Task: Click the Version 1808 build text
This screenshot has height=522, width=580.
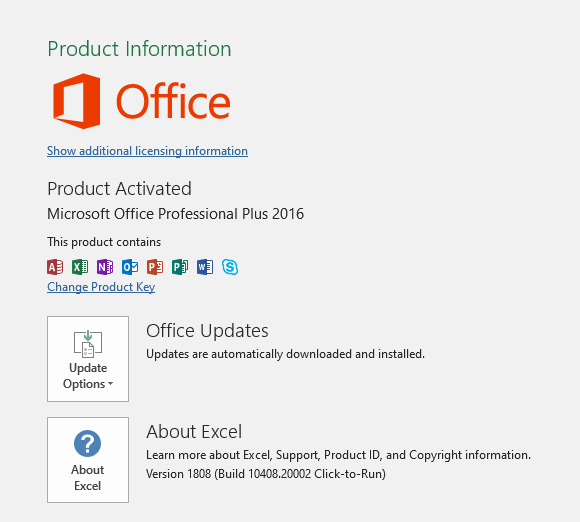Action: [266, 474]
